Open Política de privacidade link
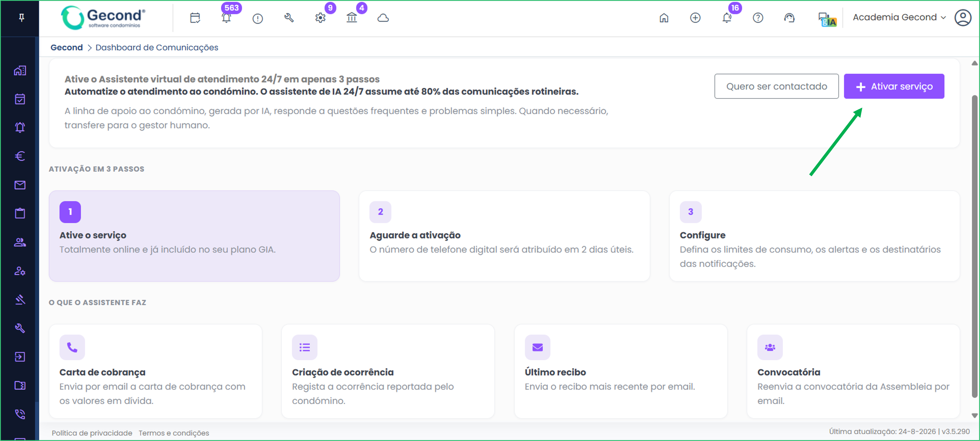Viewport: 980px width, 441px height. (x=92, y=433)
